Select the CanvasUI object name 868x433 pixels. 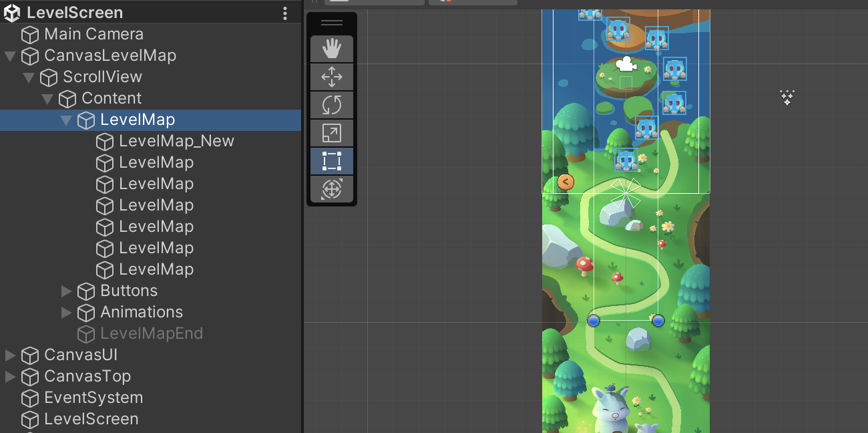81,355
